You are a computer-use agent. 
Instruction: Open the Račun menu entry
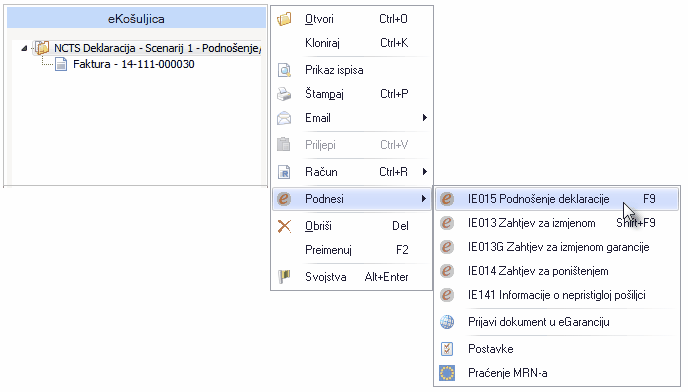pyautogui.click(x=352, y=172)
